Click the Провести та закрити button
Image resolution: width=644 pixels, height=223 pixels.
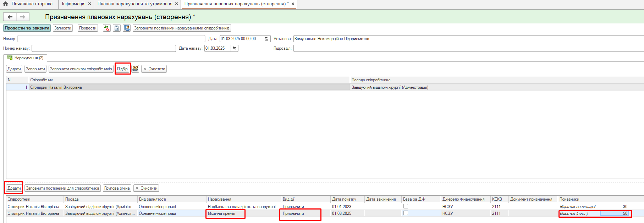tap(27, 28)
